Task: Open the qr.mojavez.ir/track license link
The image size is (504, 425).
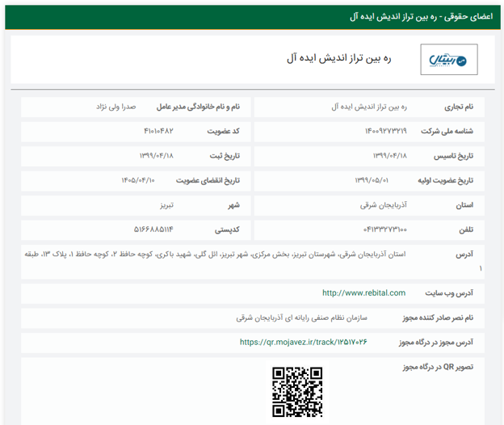Action: pyautogui.click(x=303, y=342)
